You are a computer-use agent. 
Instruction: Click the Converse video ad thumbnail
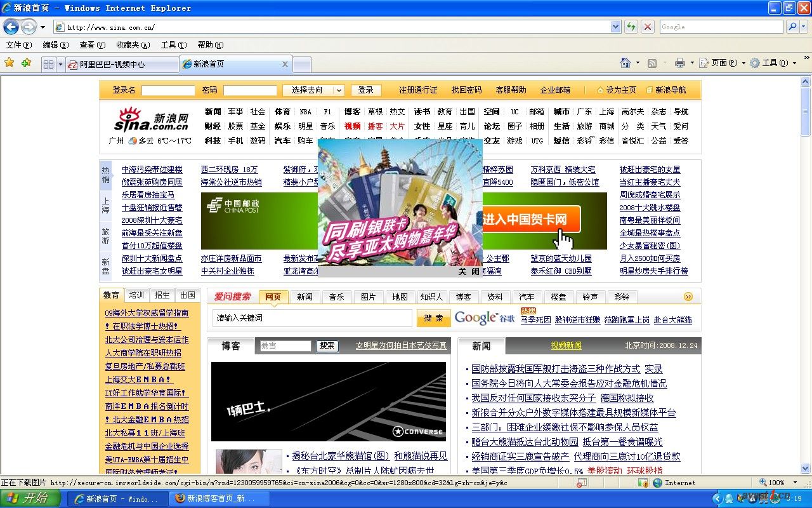coord(329,401)
